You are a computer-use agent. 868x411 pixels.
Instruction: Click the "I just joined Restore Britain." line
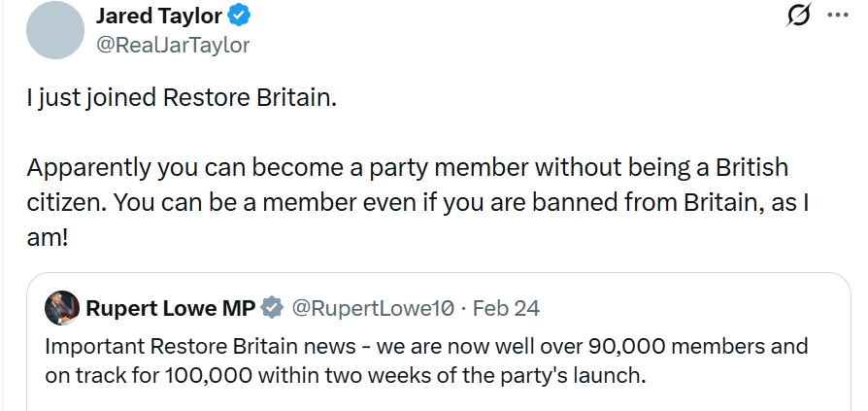pyautogui.click(x=181, y=99)
